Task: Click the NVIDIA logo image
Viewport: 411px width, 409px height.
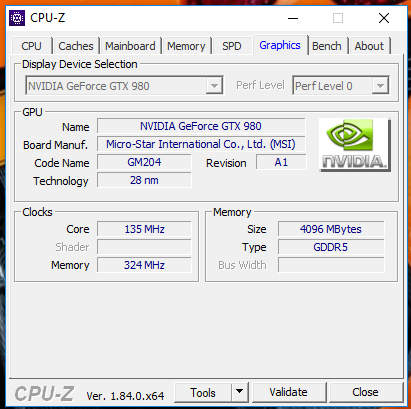Action: (355, 145)
